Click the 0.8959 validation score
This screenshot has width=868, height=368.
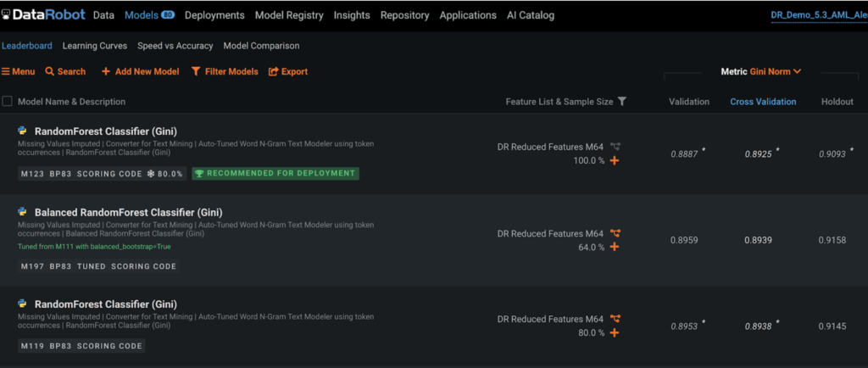click(684, 240)
